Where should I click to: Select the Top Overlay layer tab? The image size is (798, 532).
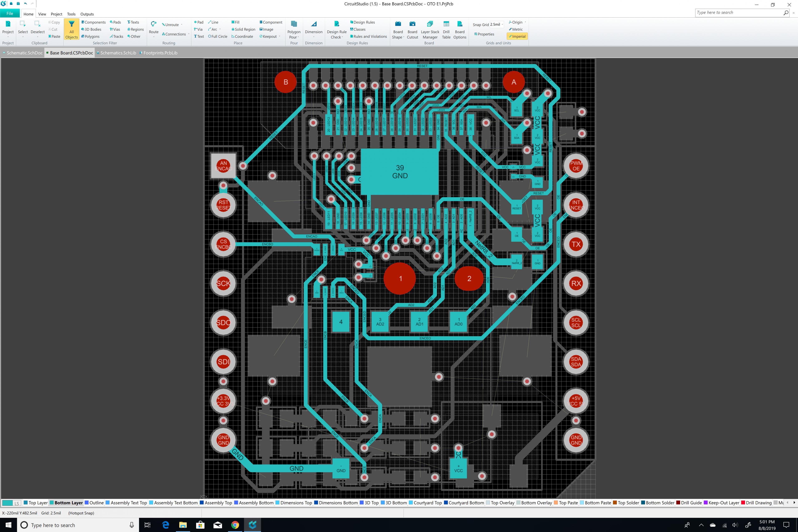(x=500, y=503)
